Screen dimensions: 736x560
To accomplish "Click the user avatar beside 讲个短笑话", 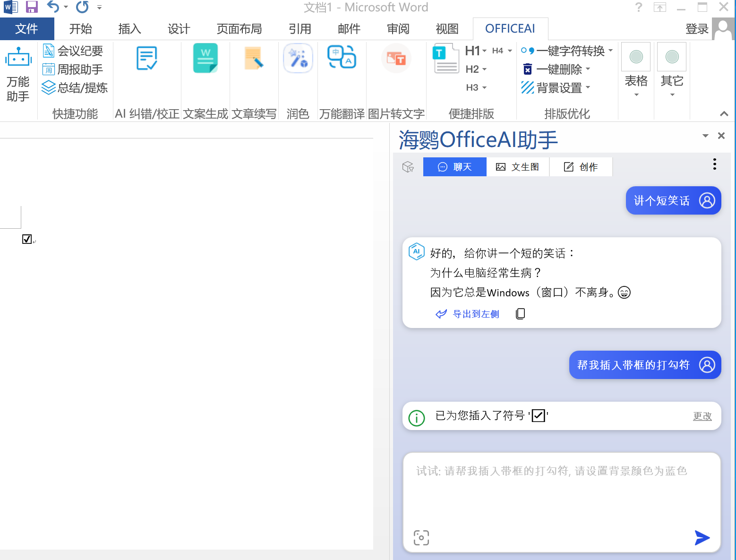I will pos(707,200).
